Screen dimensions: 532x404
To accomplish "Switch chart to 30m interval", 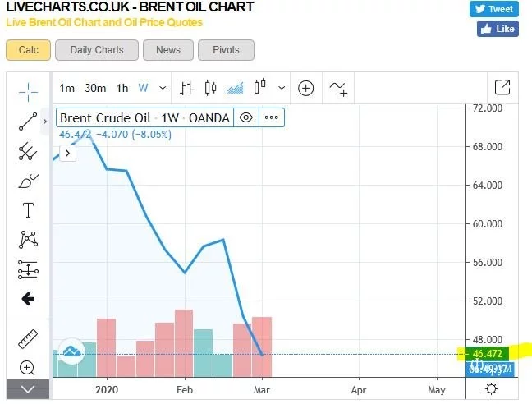I will pyautogui.click(x=95, y=88).
